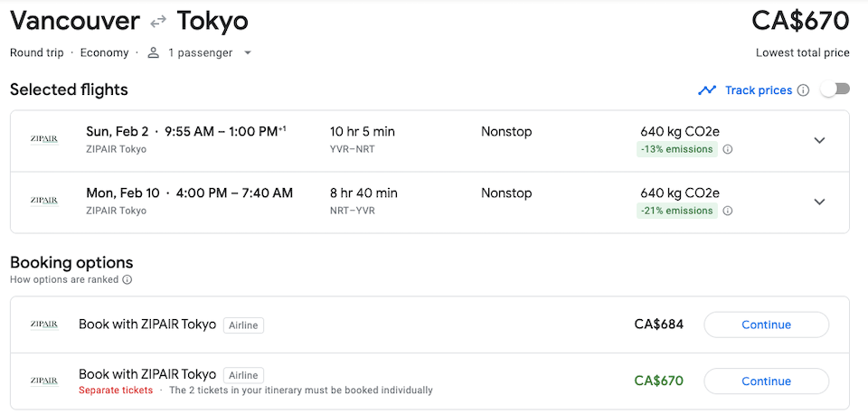Image resolution: width=868 pixels, height=414 pixels.
Task: Toggle the Track prices switch on
Action: pyautogui.click(x=835, y=89)
